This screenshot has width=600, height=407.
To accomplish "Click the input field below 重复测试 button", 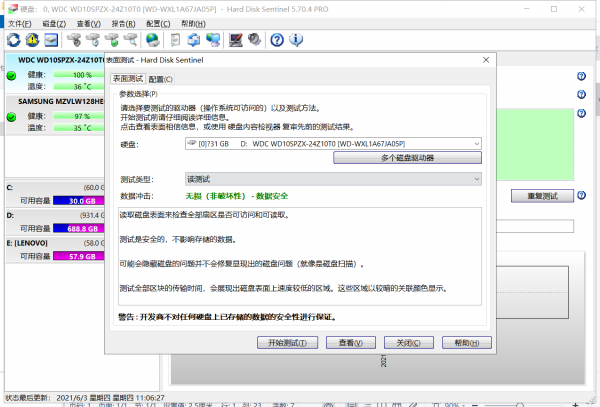I will [535, 226].
